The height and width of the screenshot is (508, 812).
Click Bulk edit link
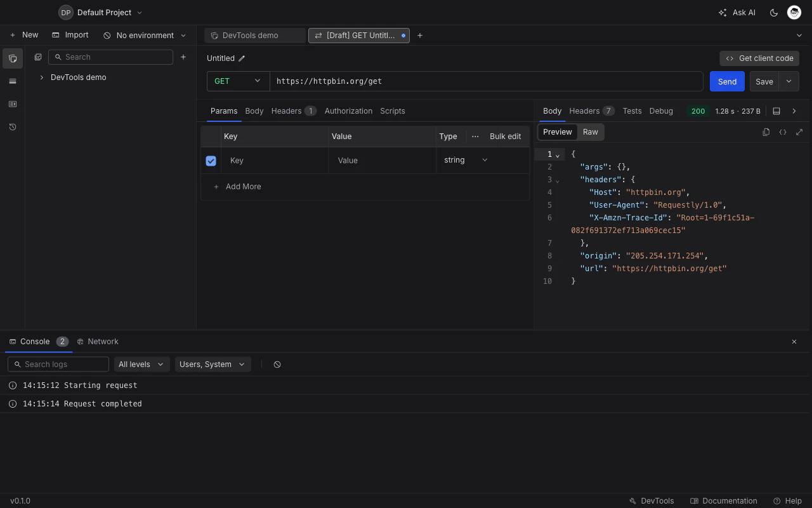[506, 137]
